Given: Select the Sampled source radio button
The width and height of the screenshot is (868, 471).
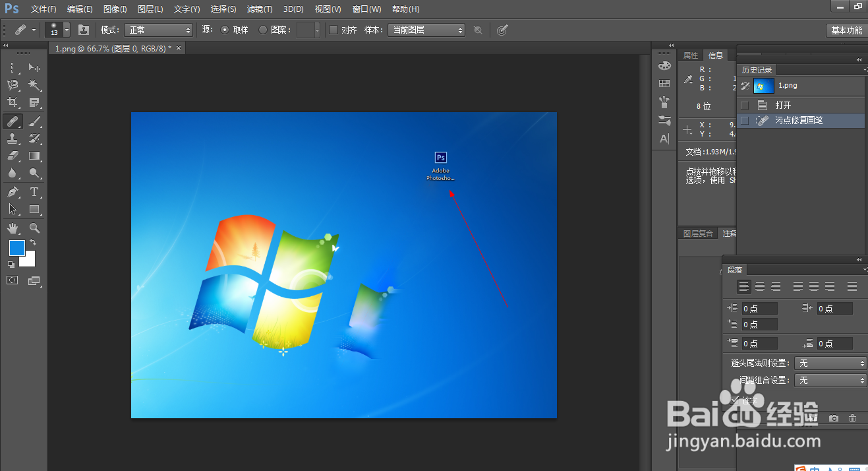Looking at the screenshot, I should 225,30.
